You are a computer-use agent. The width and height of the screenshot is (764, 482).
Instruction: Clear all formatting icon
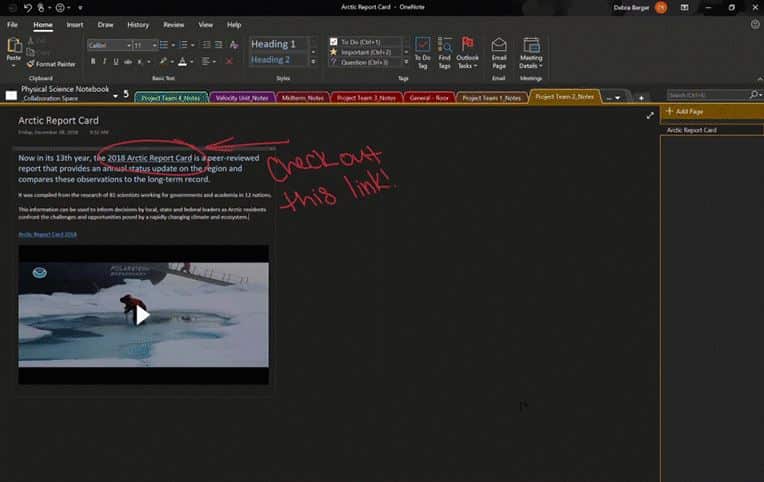pyautogui.click(x=234, y=45)
